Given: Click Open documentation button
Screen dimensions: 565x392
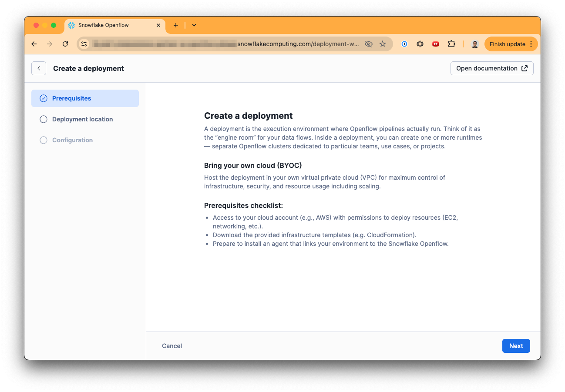Looking at the screenshot, I should [492, 68].
